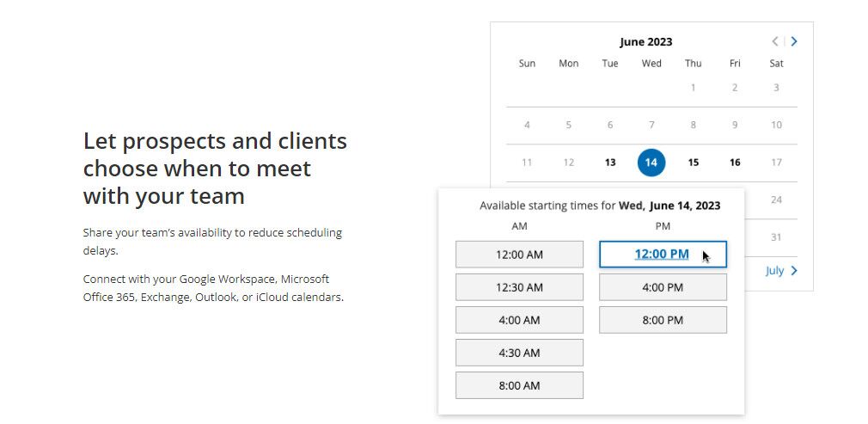Select June 13 on the calendar
The height and width of the screenshot is (424, 868).
coord(610,163)
